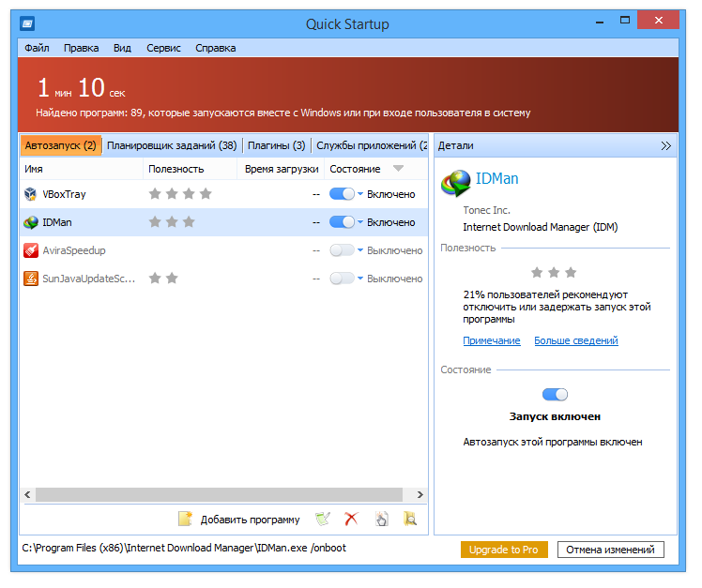Minimize the Quick Startup window
The image size is (702, 588).
coord(600,21)
